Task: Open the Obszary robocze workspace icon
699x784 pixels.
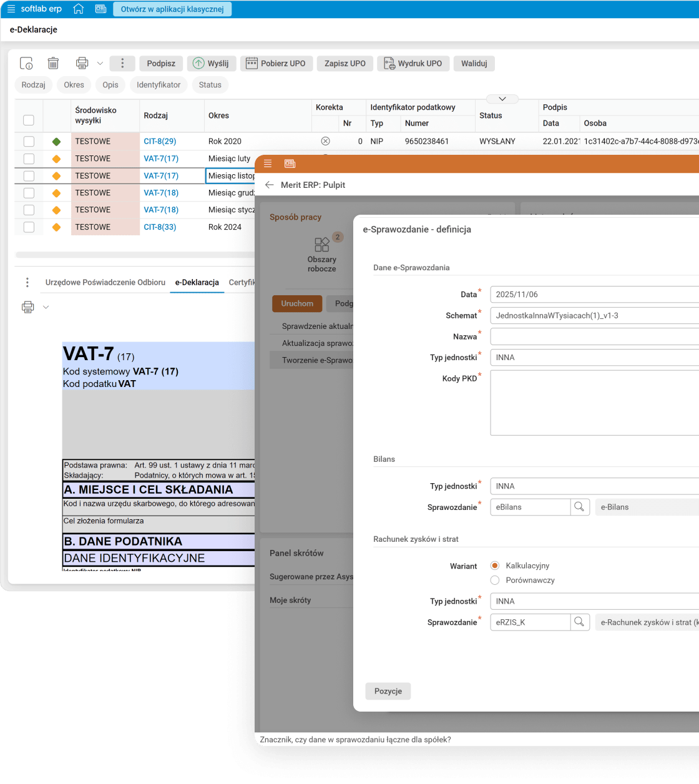Action: coord(322,245)
